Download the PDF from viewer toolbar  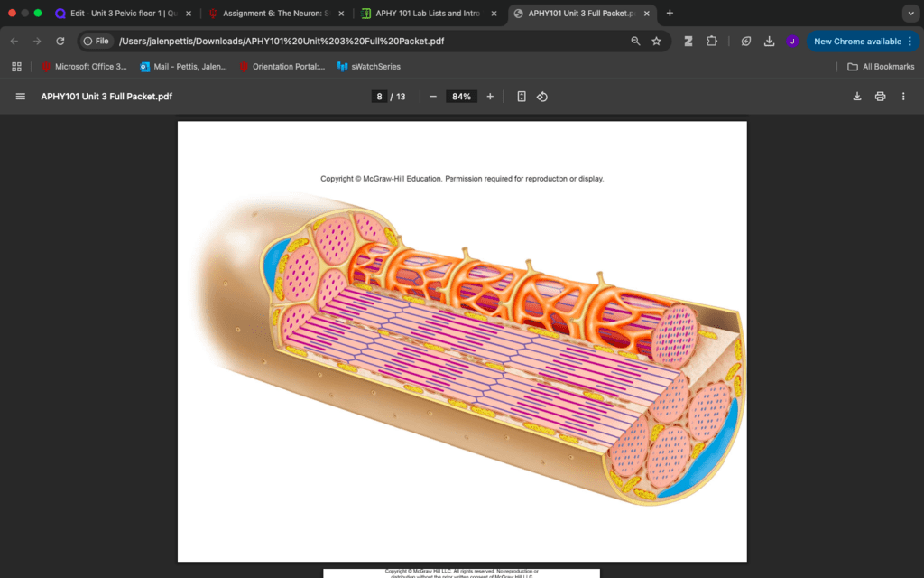(x=857, y=96)
